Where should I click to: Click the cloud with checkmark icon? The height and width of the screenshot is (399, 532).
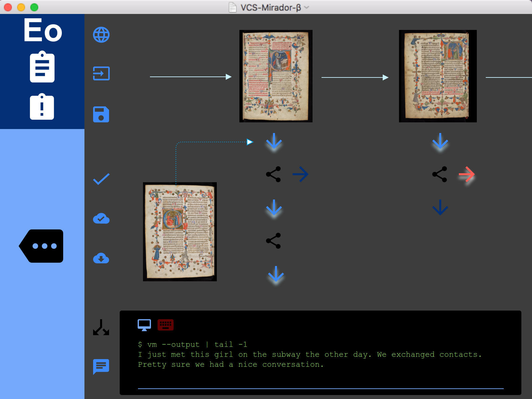coord(101,218)
